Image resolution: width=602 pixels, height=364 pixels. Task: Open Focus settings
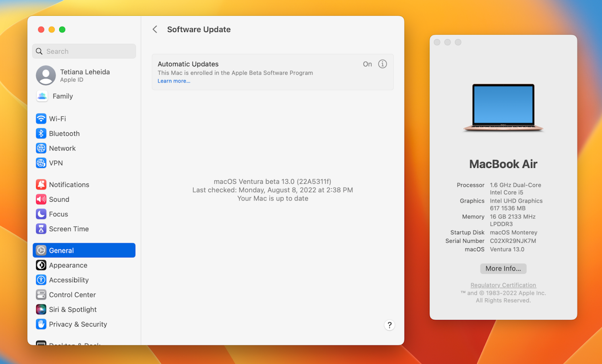pos(58,214)
